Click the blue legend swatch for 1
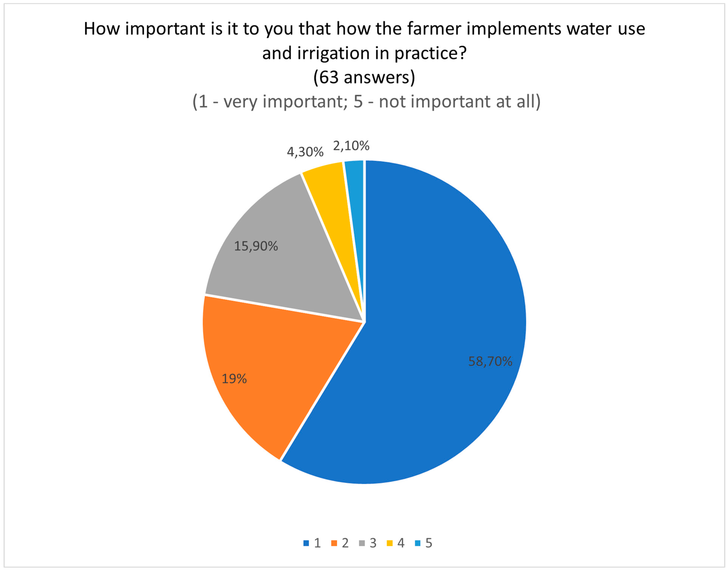 tap(306, 543)
